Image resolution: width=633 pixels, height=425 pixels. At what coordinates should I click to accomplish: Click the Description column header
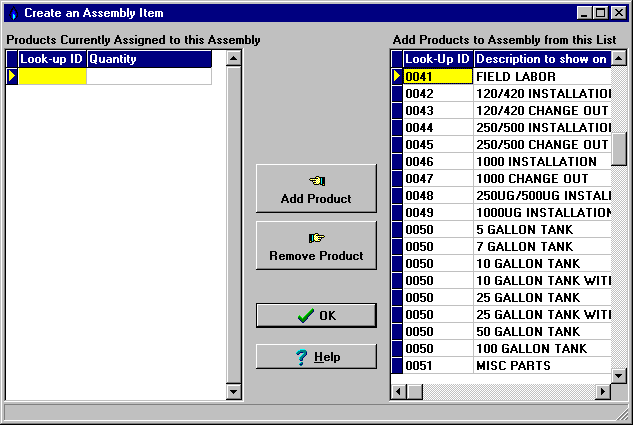click(x=541, y=59)
